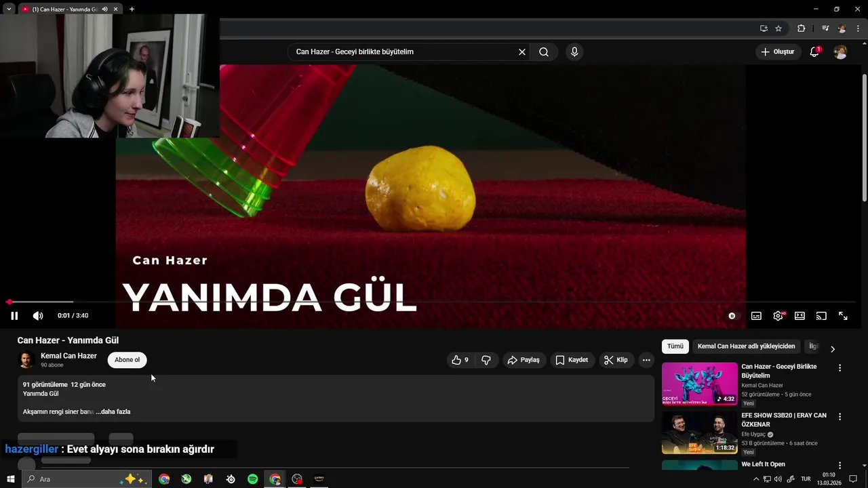Pause the YouTube video
868x488 pixels.
click(14, 316)
